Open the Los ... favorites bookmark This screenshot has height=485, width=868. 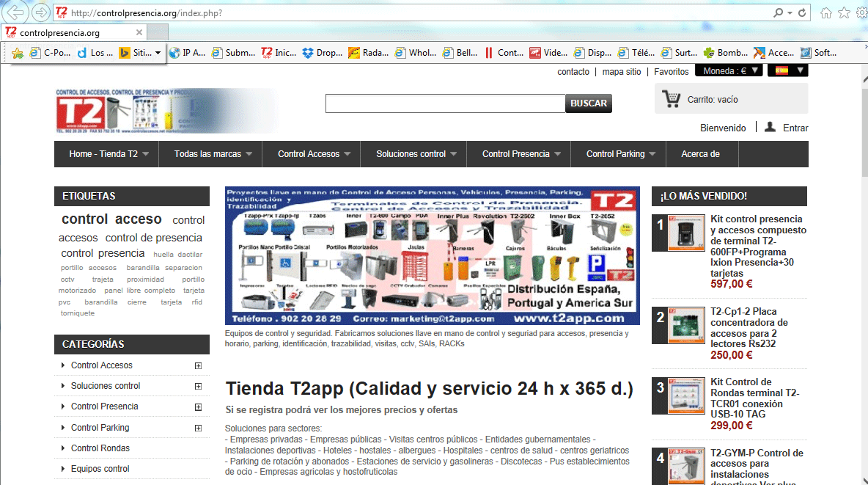click(x=95, y=53)
